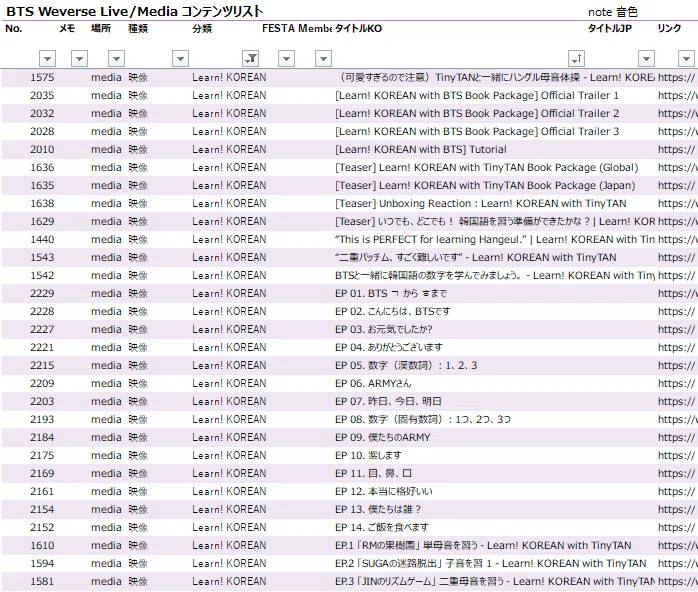698x592 pixels.
Task: Select '映像' cell in row 2161
Action: coord(138,491)
